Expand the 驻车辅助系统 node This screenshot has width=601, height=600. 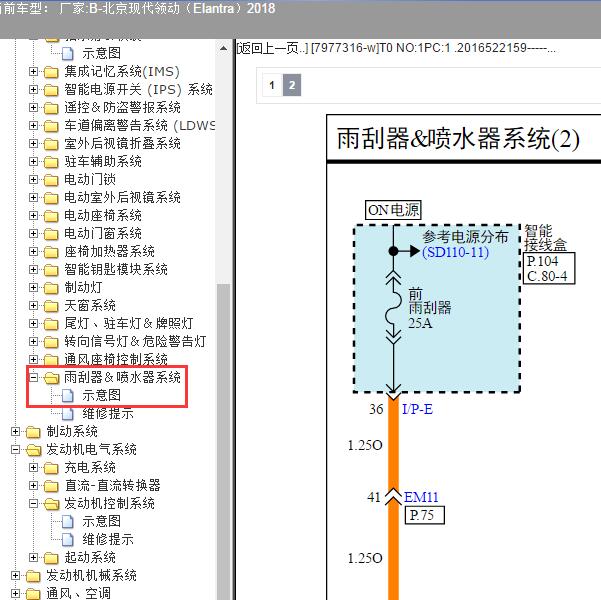[33, 161]
